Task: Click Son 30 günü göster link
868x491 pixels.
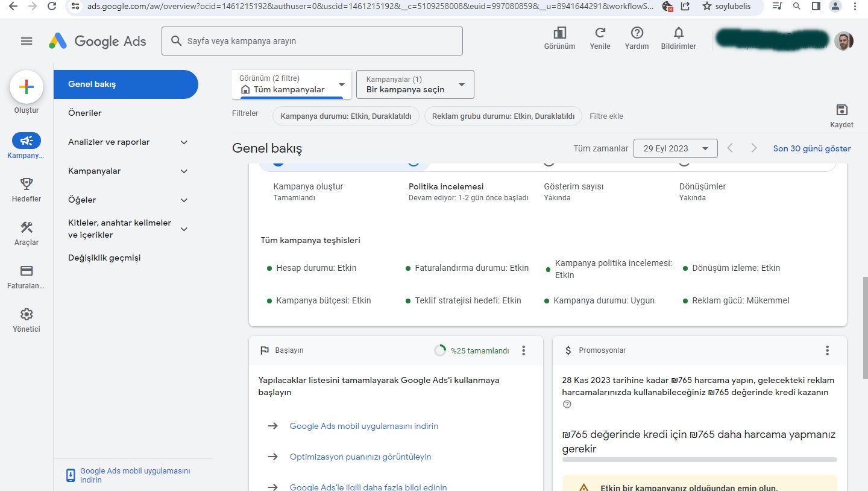Action: (x=812, y=148)
